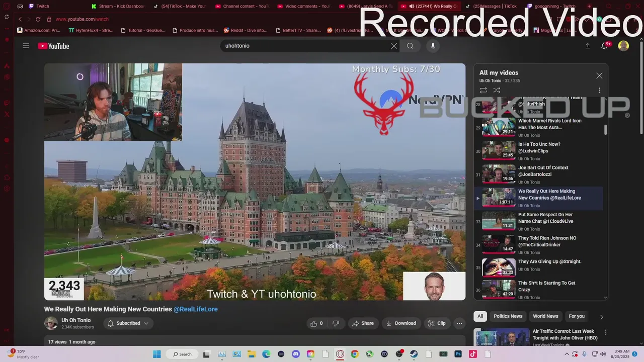Image resolution: width=644 pixels, height=362 pixels.
Task: Share the video
Action: [363, 323]
